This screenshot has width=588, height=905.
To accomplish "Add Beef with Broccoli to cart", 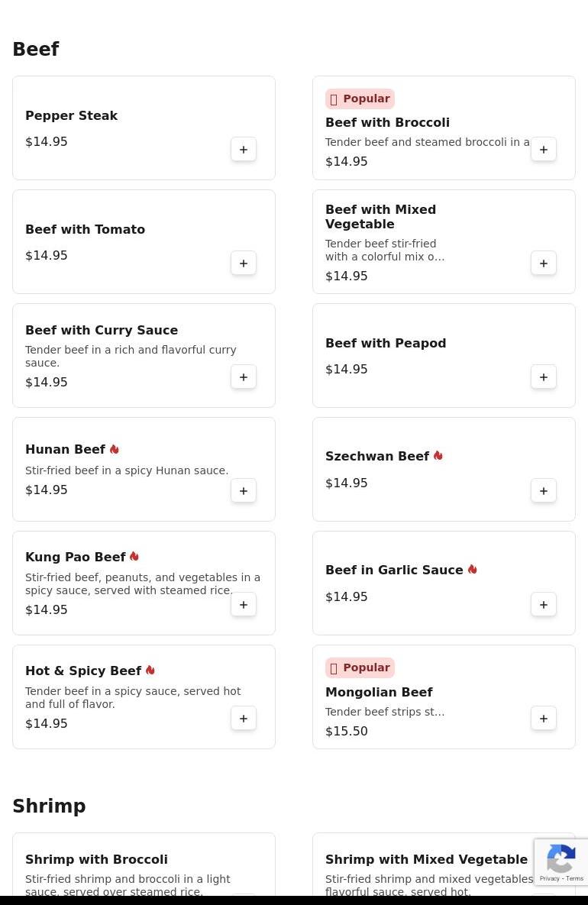I will (x=544, y=150).
